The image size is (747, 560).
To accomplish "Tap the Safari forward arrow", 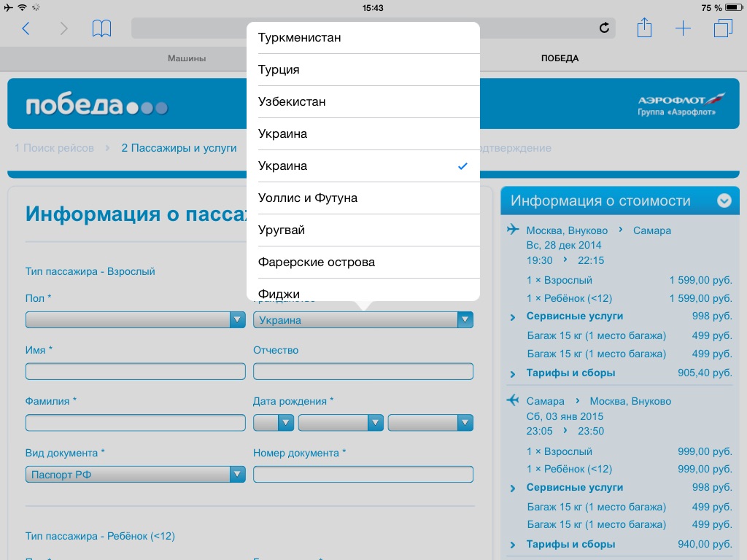I will (63, 28).
